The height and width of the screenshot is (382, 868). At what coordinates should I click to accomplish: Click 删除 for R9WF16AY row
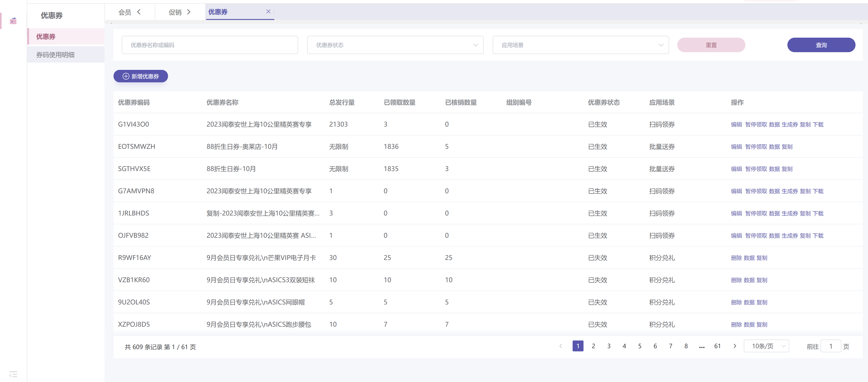(x=736, y=258)
